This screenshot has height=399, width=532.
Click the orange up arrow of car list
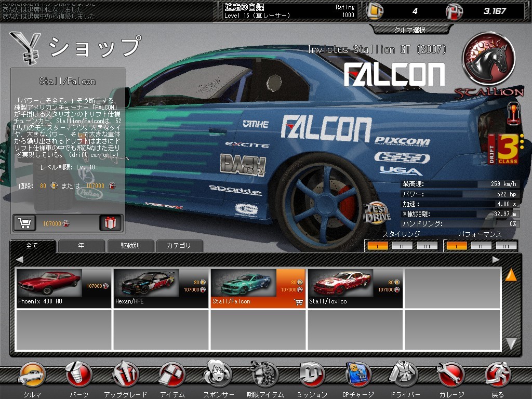[511, 275]
